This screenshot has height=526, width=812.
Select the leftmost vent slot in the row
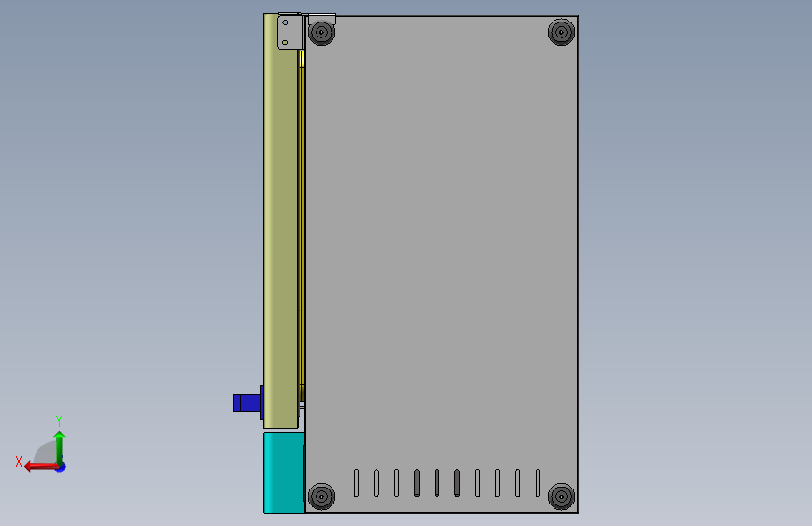(x=356, y=483)
